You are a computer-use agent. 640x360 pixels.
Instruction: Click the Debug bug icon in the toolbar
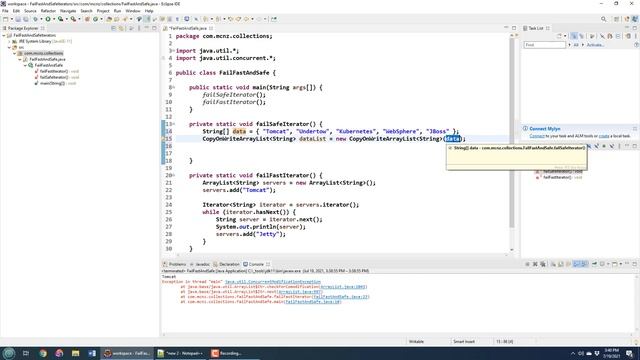[35, 19]
